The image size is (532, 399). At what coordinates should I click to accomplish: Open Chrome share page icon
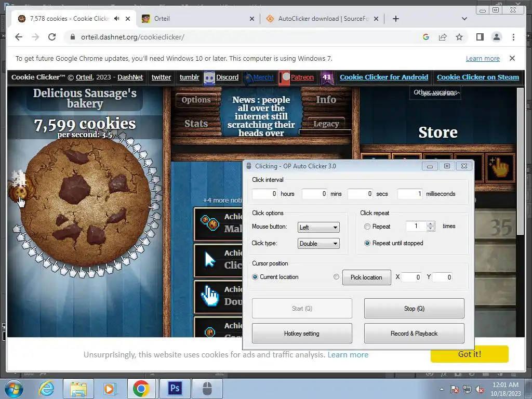[x=443, y=37]
